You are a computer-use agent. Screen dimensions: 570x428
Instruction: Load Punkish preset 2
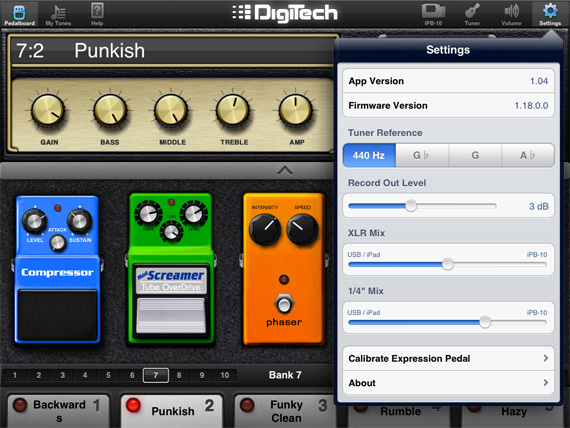(x=172, y=411)
